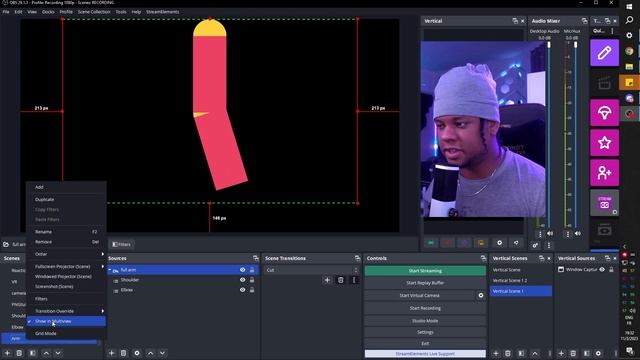The height and width of the screenshot is (360, 640).
Task: Toggle lock on the Window Capture vertical source
Action: pyautogui.click(x=611, y=269)
